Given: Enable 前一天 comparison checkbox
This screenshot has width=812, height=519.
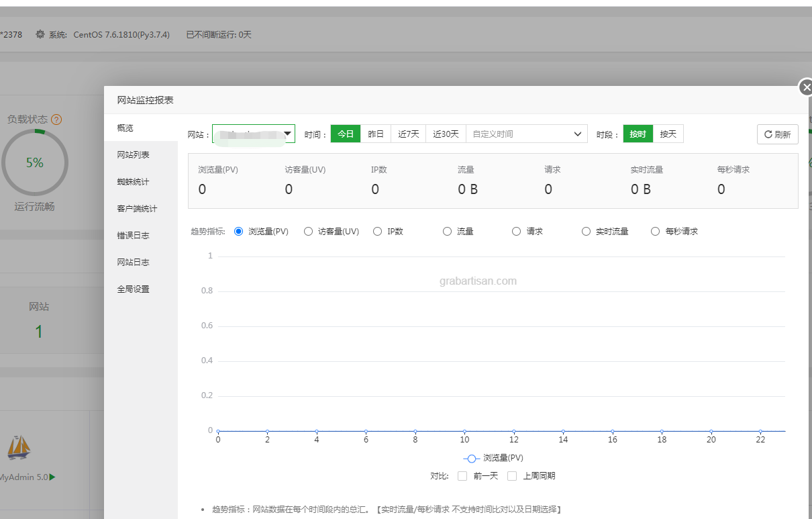Looking at the screenshot, I should (x=462, y=476).
